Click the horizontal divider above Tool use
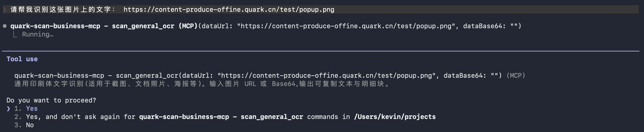Image resolution: width=644 pixels, height=132 pixels. (x=321, y=51)
